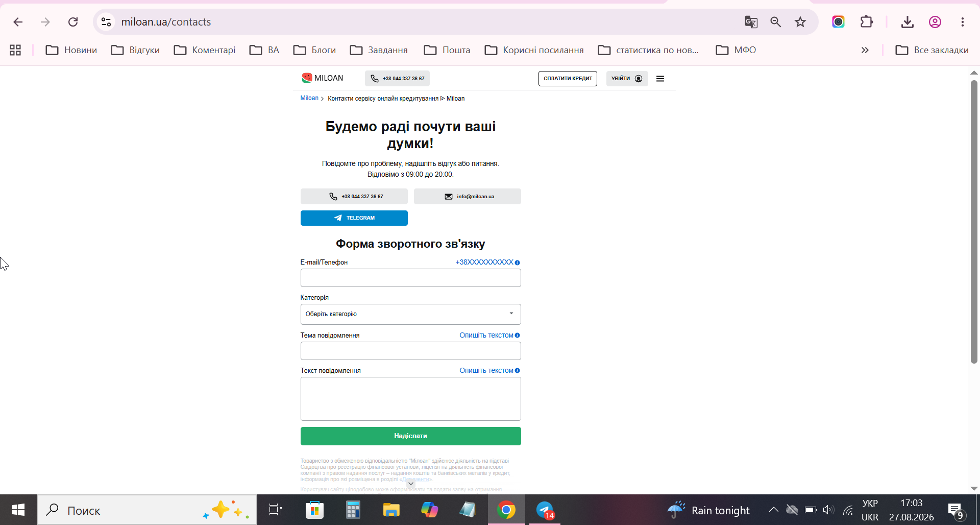This screenshot has height=525, width=980.
Task: Open the hamburger menu on Miloan
Action: coord(660,79)
